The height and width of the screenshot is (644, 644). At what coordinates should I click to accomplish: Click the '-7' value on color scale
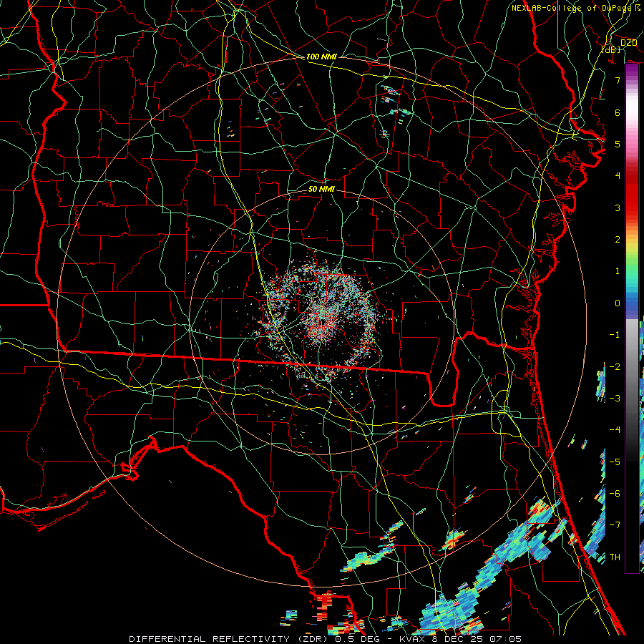click(x=615, y=525)
